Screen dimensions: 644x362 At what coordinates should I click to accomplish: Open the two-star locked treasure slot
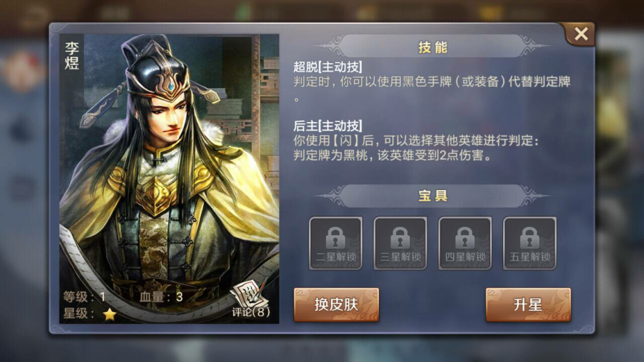click(x=336, y=244)
